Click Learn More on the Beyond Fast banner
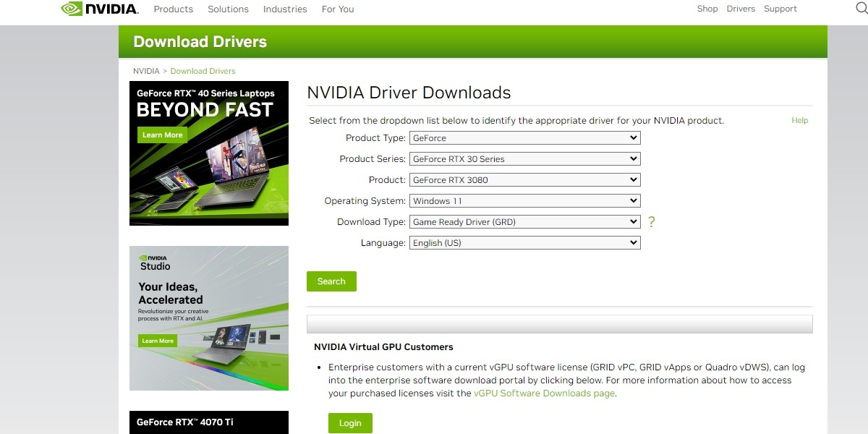Screen dimensions: 868x434 click(x=162, y=135)
